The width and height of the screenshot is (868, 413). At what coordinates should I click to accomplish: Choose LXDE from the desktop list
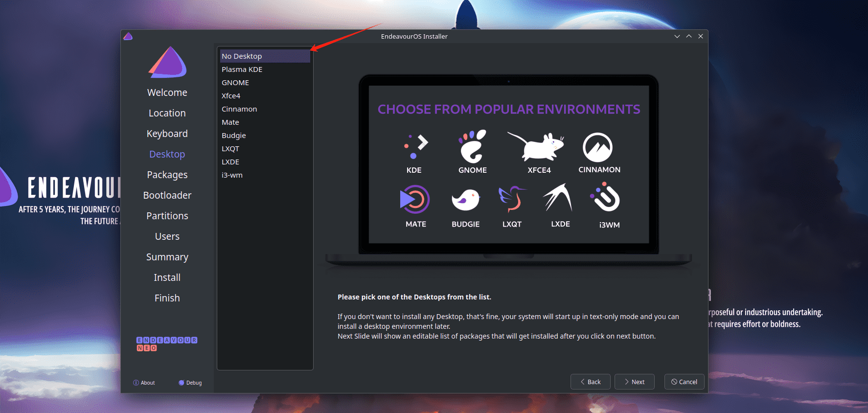pos(265,162)
